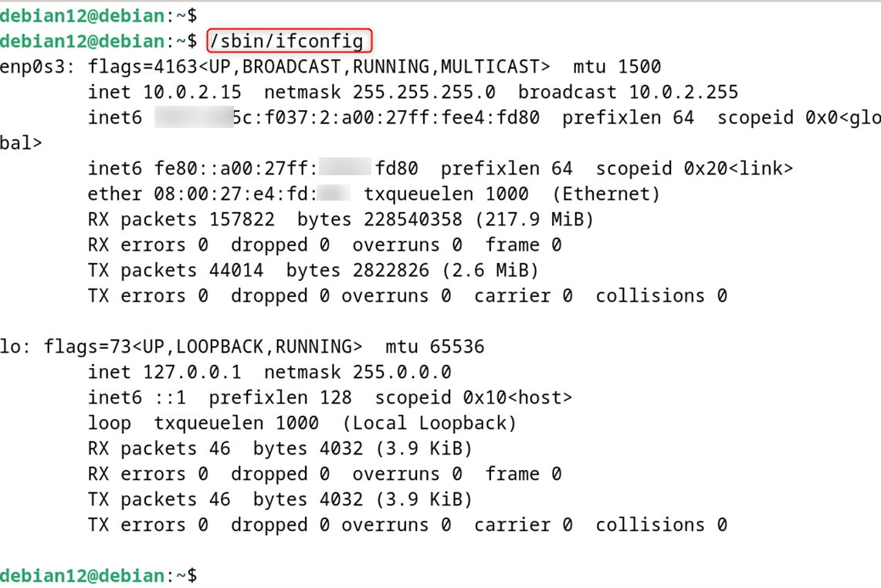
Task: Click netmask value 255.0.0.0
Action: [402, 372]
